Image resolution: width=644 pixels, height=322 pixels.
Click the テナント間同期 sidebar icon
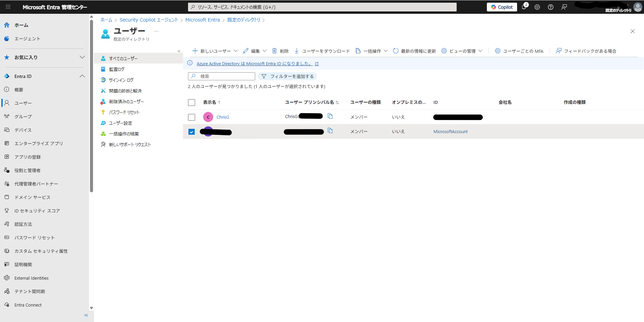point(7,291)
